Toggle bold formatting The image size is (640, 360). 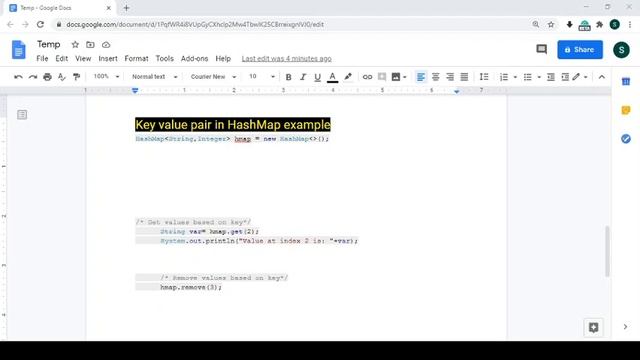coord(288,77)
